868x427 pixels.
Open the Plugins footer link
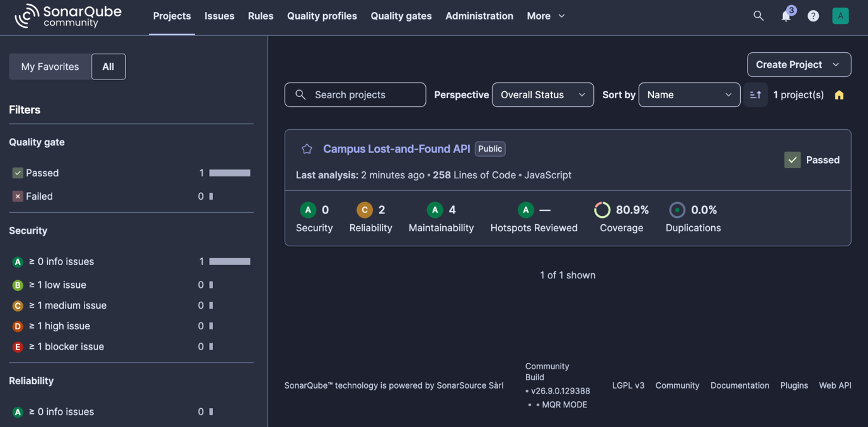coord(794,385)
